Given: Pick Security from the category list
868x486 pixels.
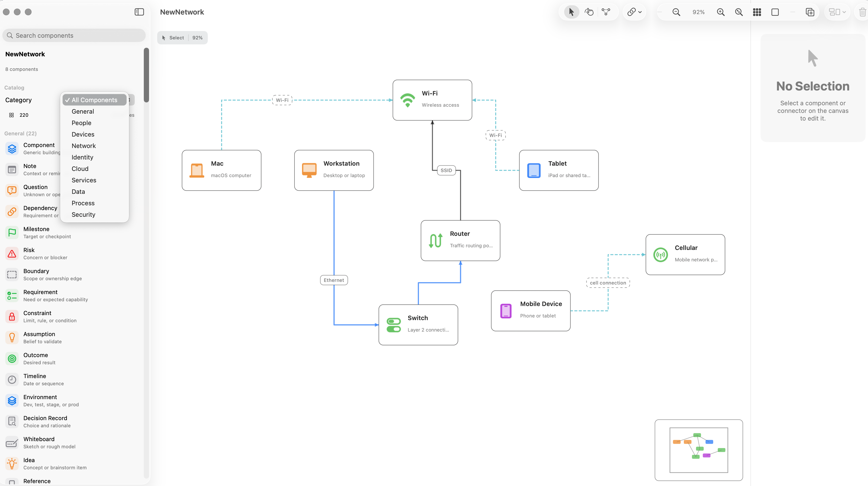Looking at the screenshot, I should coord(94,215).
